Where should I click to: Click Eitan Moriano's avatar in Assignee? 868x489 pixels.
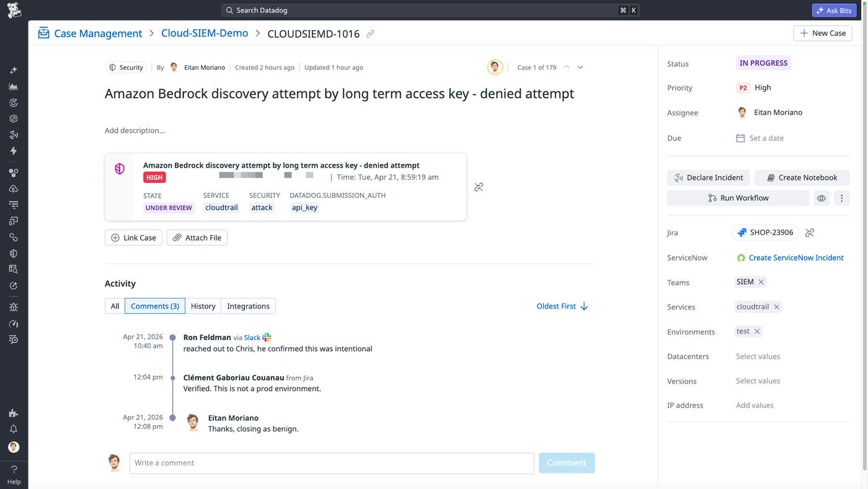(742, 112)
